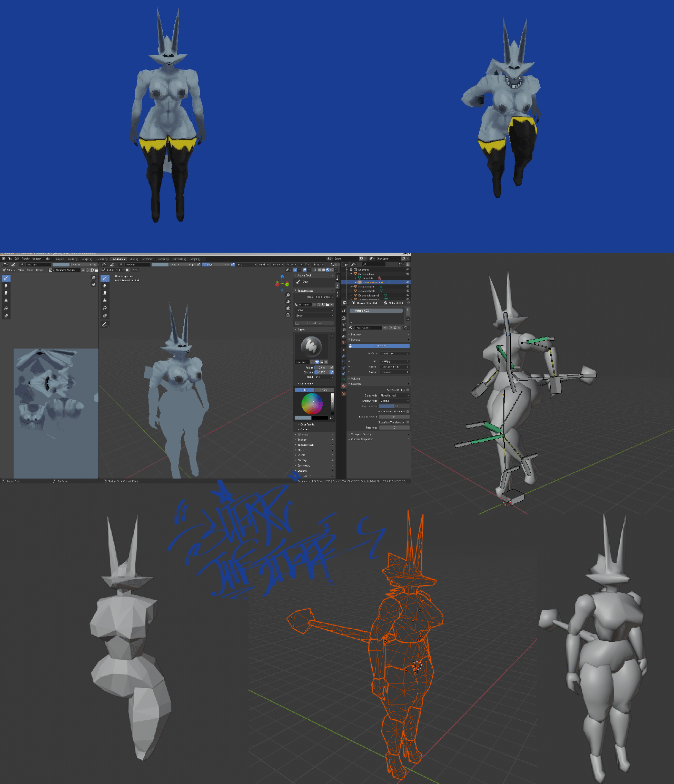Select the Annotate tool in the 3D viewport
Viewport: 674px width, 784px height.
point(105,324)
